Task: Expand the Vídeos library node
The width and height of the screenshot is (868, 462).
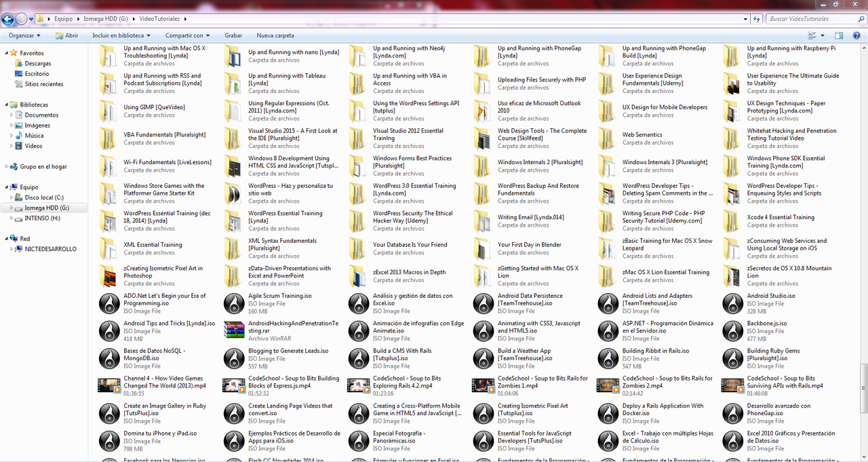Action: pyautogui.click(x=12, y=146)
